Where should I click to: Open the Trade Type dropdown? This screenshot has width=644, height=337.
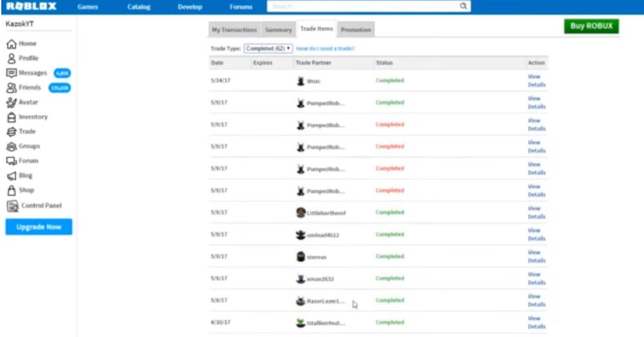(x=268, y=48)
